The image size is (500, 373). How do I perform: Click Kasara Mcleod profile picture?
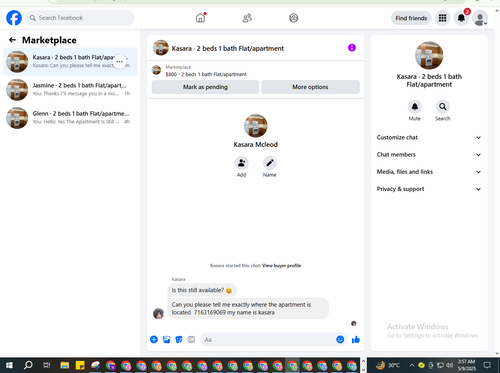256,126
